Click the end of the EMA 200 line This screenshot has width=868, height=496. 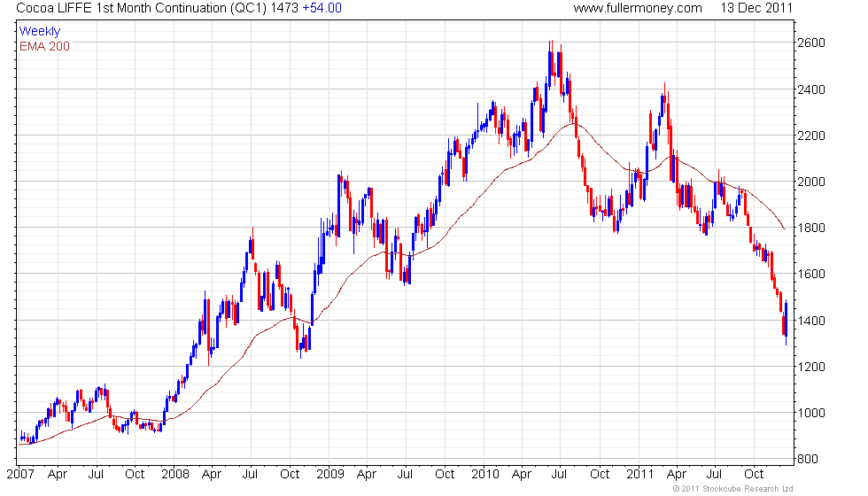click(784, 229)
